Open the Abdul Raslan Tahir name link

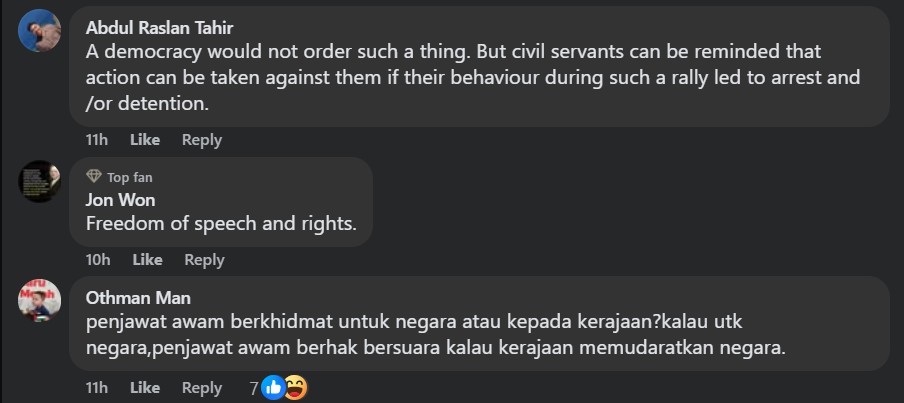pos(160,28)
